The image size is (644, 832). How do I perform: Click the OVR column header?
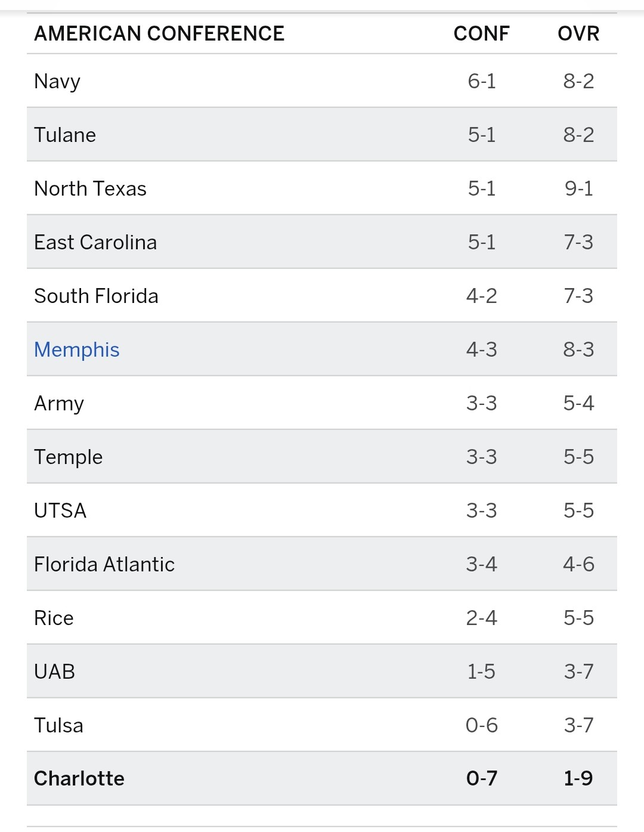point(578,33)
